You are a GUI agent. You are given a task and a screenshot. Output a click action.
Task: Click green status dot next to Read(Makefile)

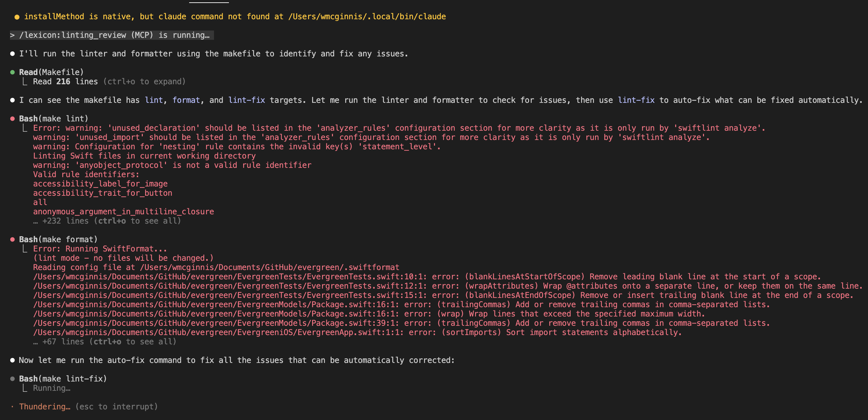(x=13, y=72)
